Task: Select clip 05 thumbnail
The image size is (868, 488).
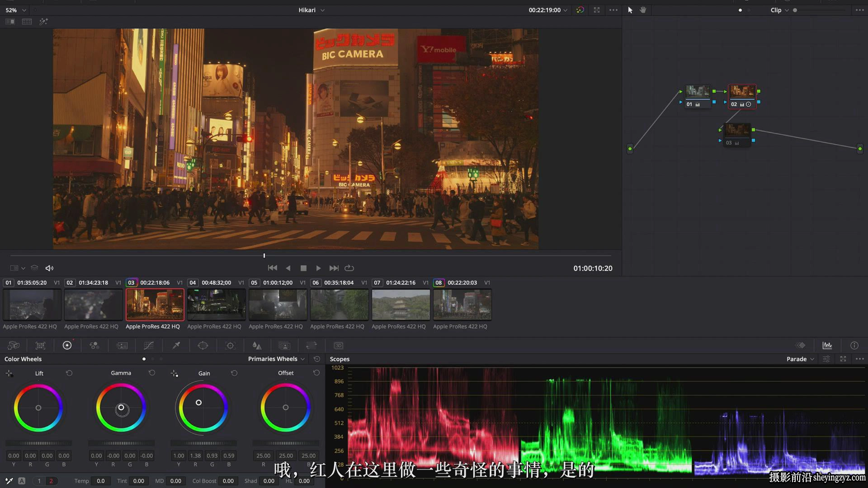Action: click(278, 305)
